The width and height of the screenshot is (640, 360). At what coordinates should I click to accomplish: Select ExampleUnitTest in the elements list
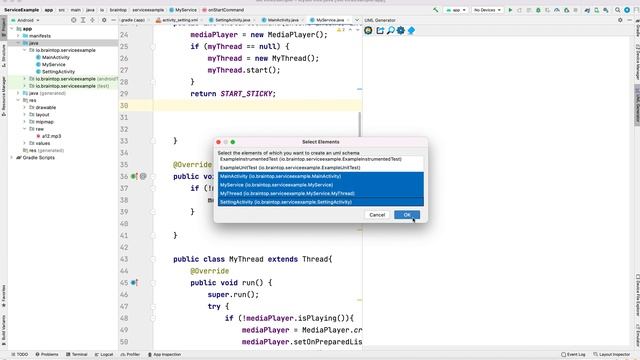point(320,168)
